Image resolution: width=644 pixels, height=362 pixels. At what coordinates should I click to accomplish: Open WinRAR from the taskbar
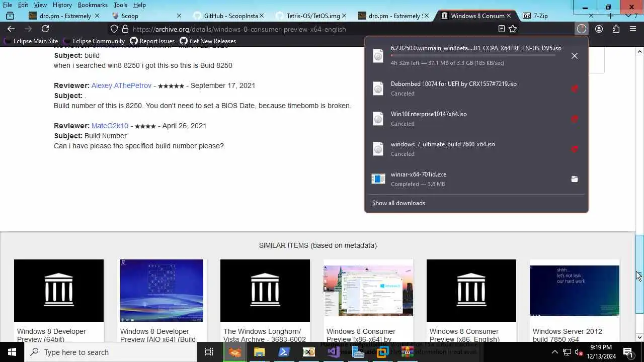407,352
